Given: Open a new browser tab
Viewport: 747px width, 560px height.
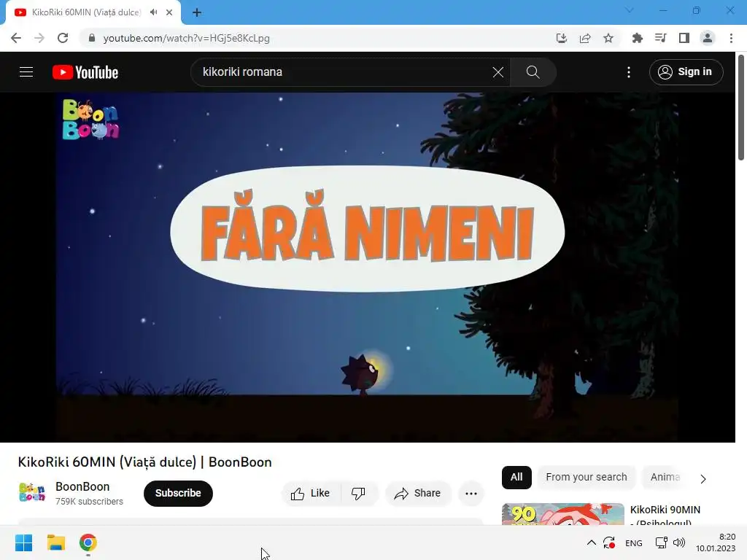Looking at the screenshot, I should click(197, 12).
